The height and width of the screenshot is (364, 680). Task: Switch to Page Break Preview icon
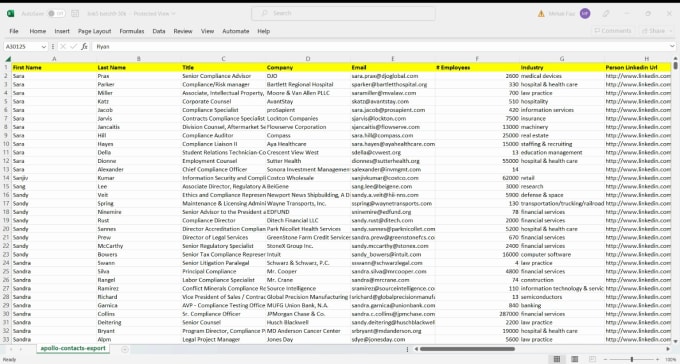[592, 359]
